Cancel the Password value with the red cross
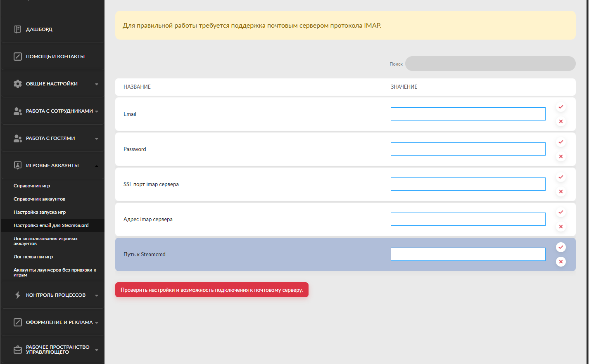This screenshot has width=589, height=364. (x=561, y=156)
